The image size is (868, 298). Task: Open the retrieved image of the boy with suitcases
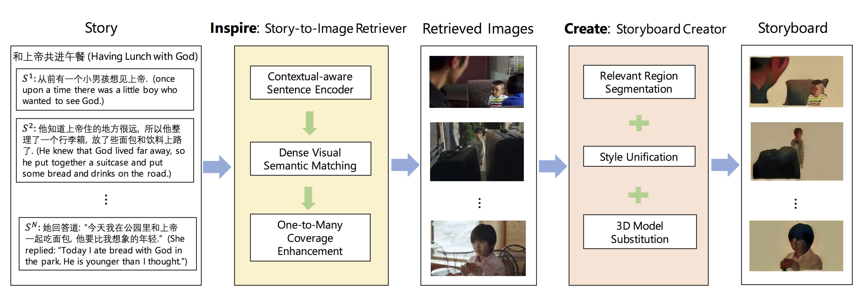(477, 152)
